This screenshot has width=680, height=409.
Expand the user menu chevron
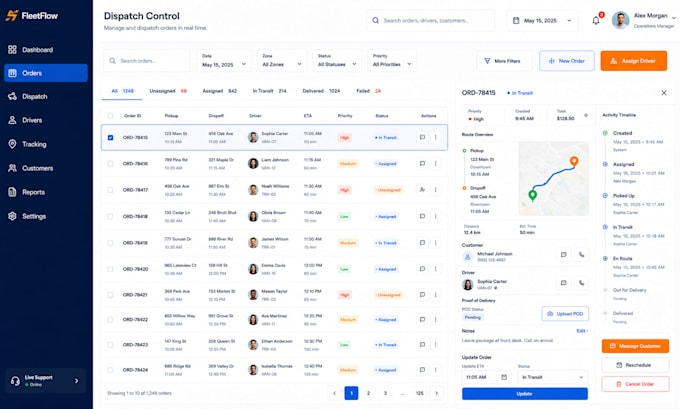coord(673,18)
